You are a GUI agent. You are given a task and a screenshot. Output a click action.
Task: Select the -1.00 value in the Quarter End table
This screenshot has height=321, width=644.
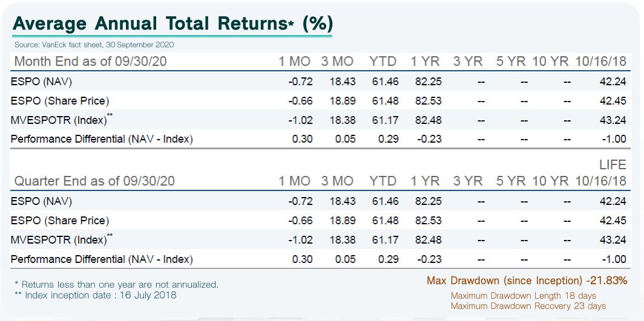[614, 259]
